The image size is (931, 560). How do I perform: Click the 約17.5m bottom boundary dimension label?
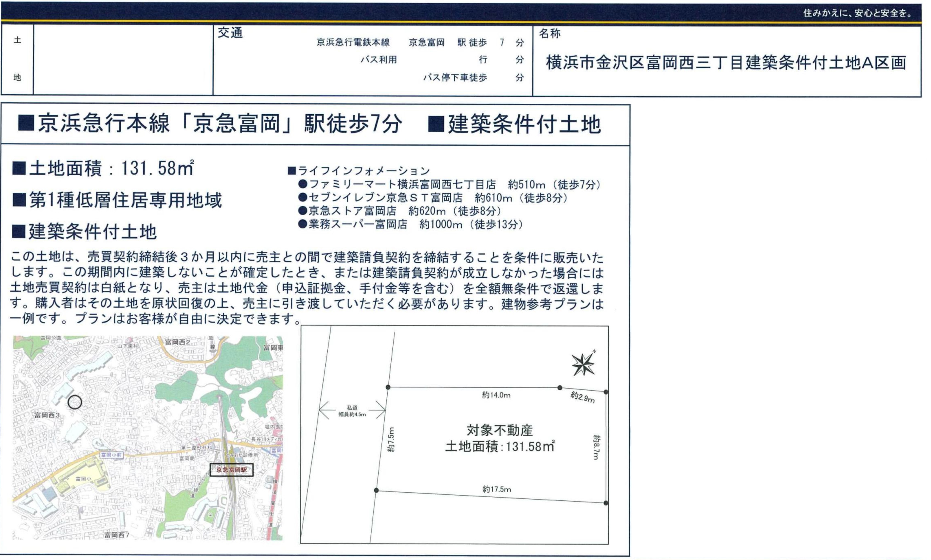pos(496,489)
